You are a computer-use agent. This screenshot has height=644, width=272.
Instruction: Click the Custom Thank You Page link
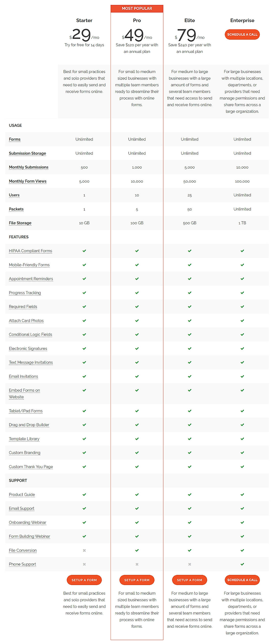click(31, 467)
